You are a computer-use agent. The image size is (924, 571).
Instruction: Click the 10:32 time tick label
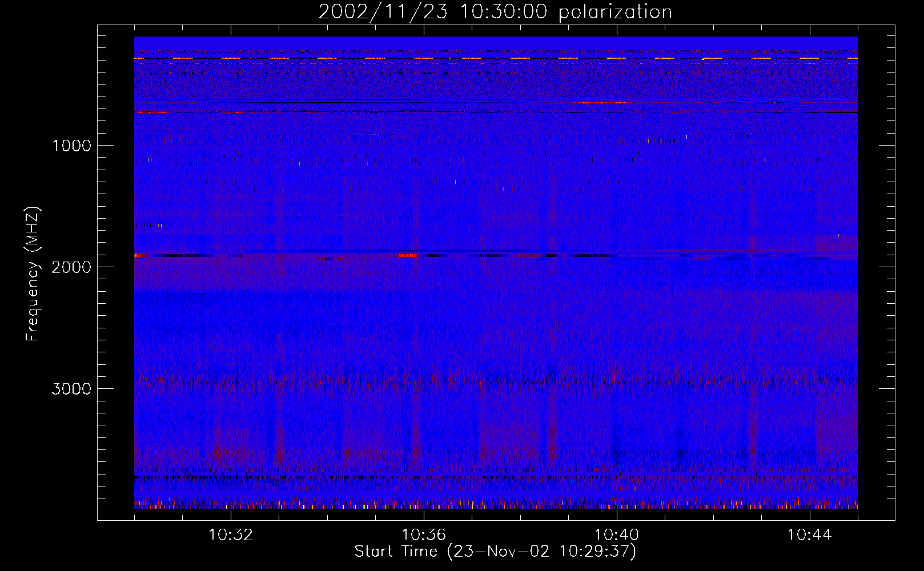(x=231, y=535)
